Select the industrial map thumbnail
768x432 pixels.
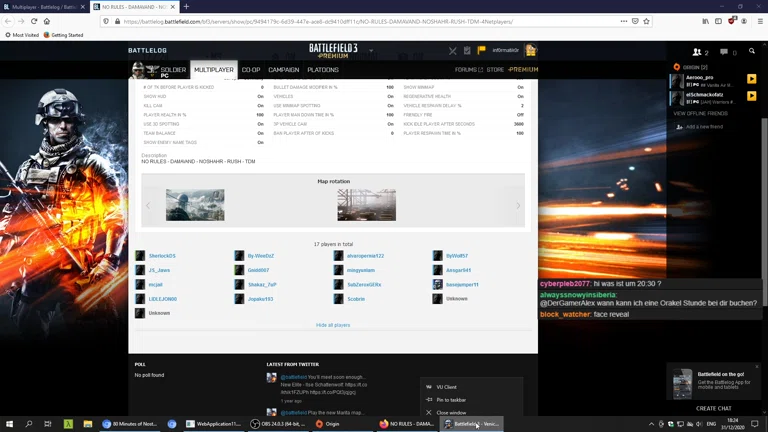pyautogui.click(x=366, y=205)
